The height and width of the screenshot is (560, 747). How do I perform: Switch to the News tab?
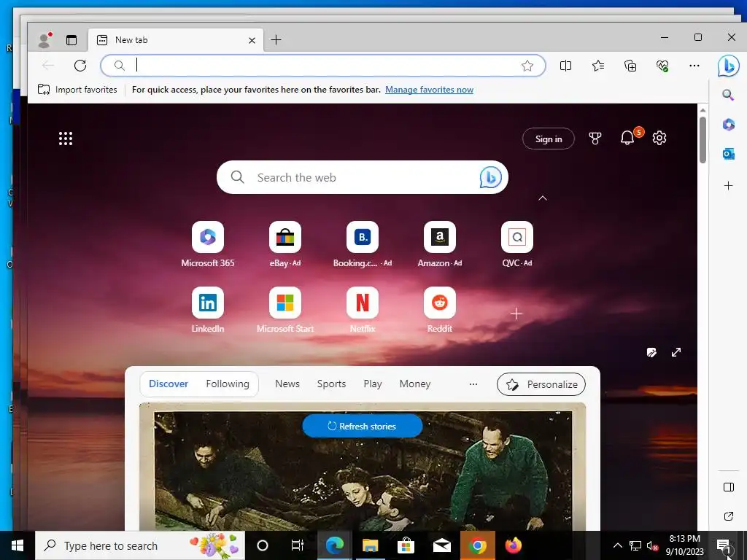(287, 384)
